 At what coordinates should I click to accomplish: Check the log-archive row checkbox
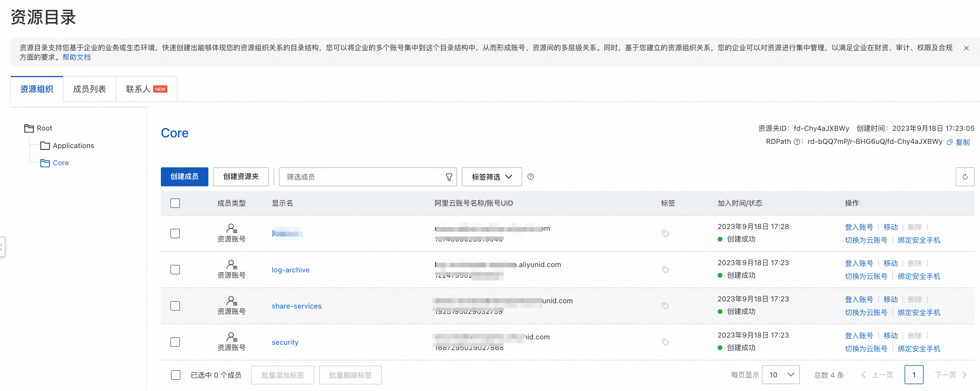tap(175, 270)
